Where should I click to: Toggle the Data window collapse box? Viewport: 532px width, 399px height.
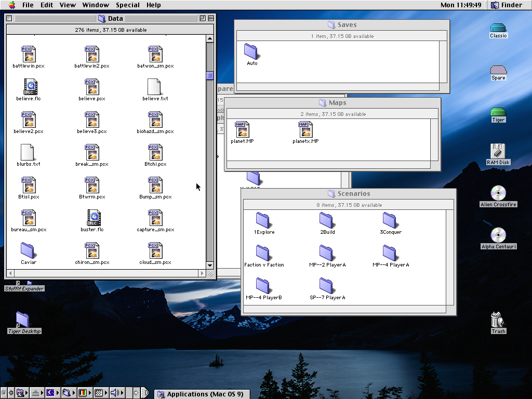tap(211, 19)
